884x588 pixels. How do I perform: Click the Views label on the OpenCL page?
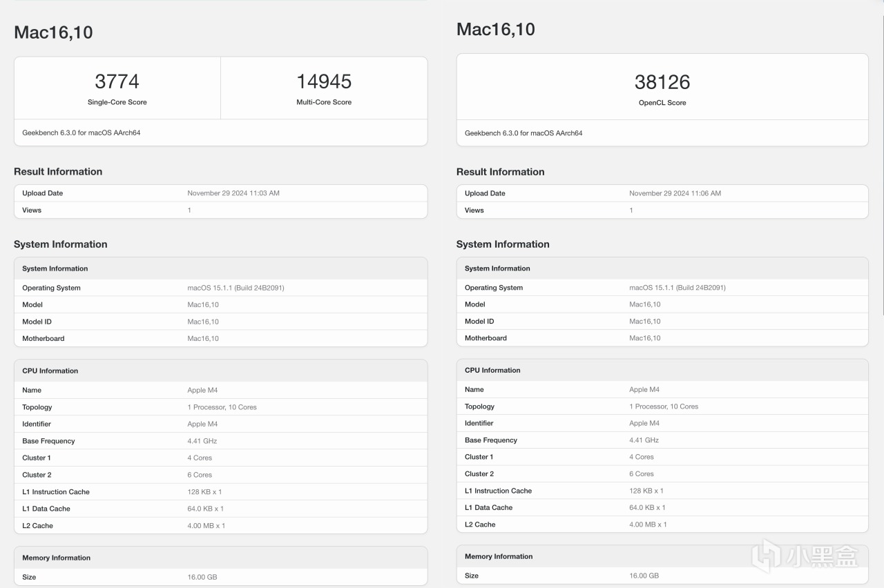[x=474, y=210]
